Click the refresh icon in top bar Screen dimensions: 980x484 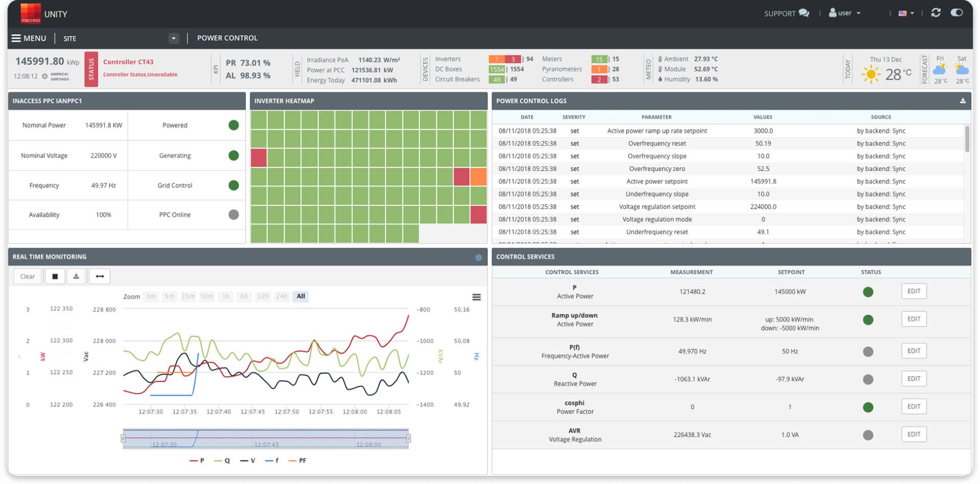click(x=936, y=13)
